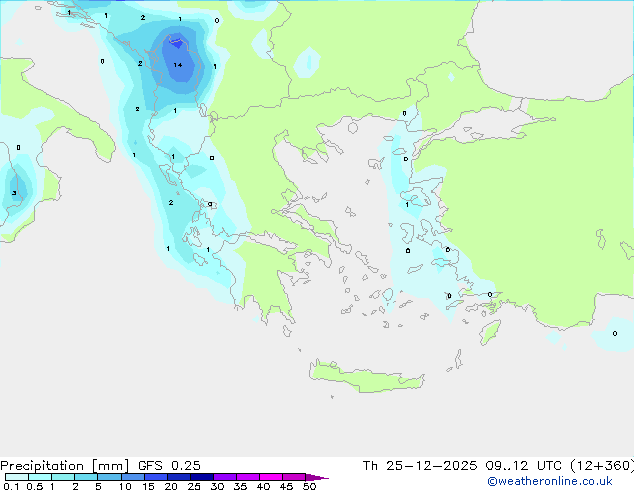Click the island of Crete on map
The image size is (634, 490).
coord(366,377)
